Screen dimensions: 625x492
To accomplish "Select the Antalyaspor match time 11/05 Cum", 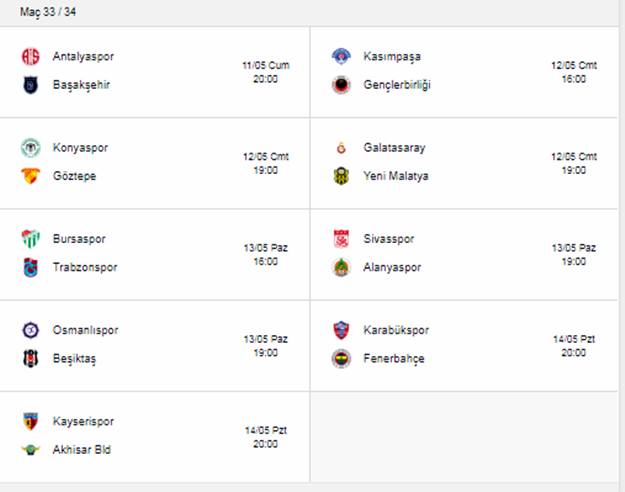I will click(266, 65).
